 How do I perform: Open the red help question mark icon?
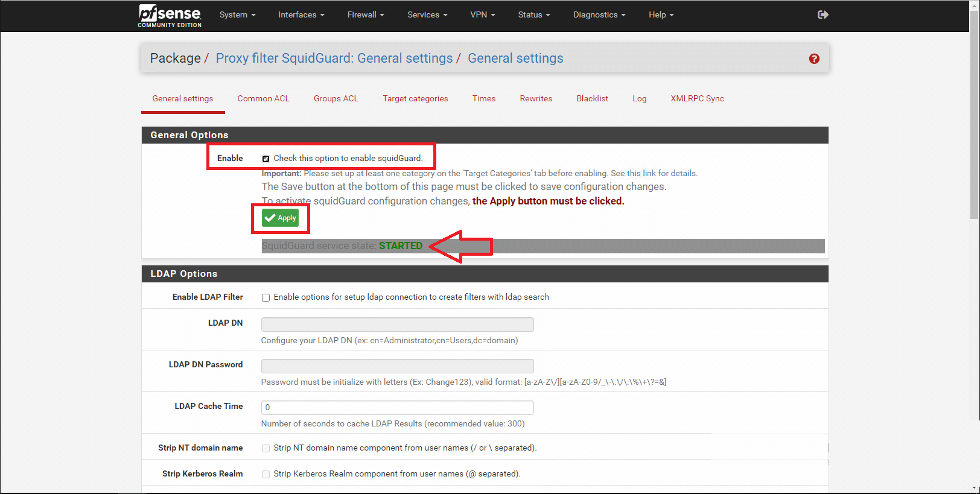click(x=814, y=59)
